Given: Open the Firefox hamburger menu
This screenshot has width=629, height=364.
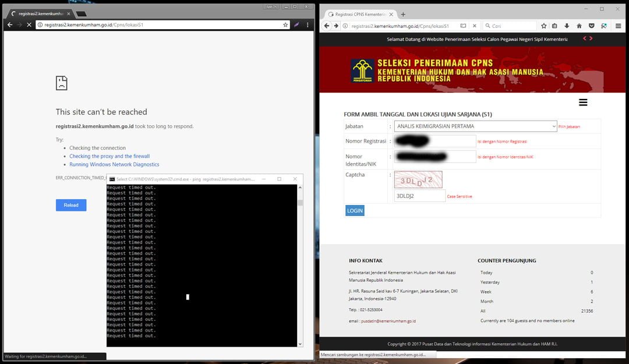Looking at the screenshot, I should tap(618, 26).
